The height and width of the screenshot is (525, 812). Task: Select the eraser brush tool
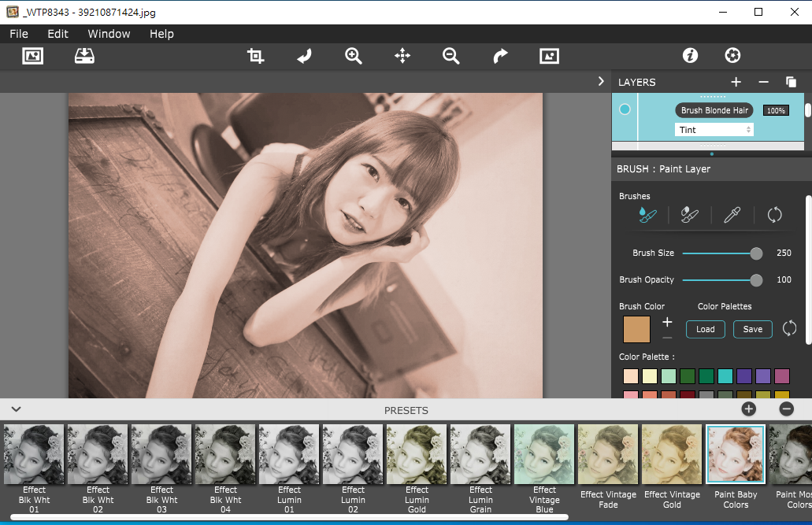(x=689, y=215)
